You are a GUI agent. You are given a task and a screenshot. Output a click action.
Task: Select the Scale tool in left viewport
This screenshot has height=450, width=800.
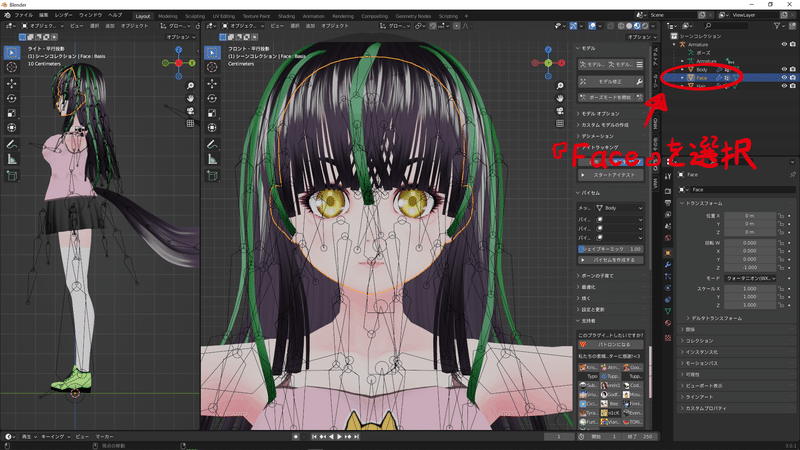pos(12,113)
